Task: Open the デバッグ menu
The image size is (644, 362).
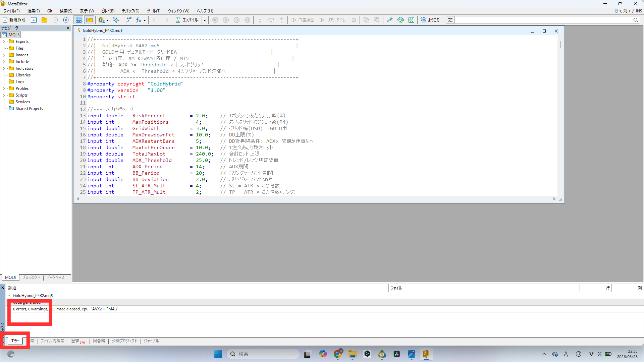Action: coord(130,11)
